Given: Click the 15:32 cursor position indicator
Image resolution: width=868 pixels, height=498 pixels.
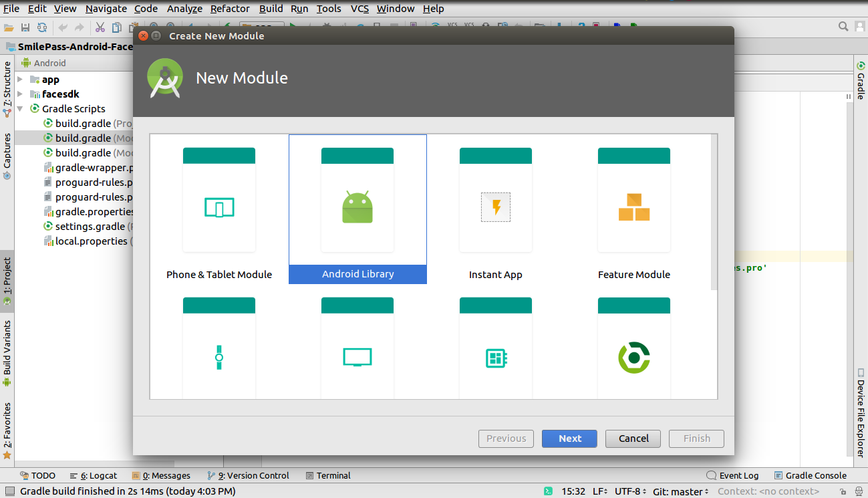Looking at the screenshot, I should 573,491.
